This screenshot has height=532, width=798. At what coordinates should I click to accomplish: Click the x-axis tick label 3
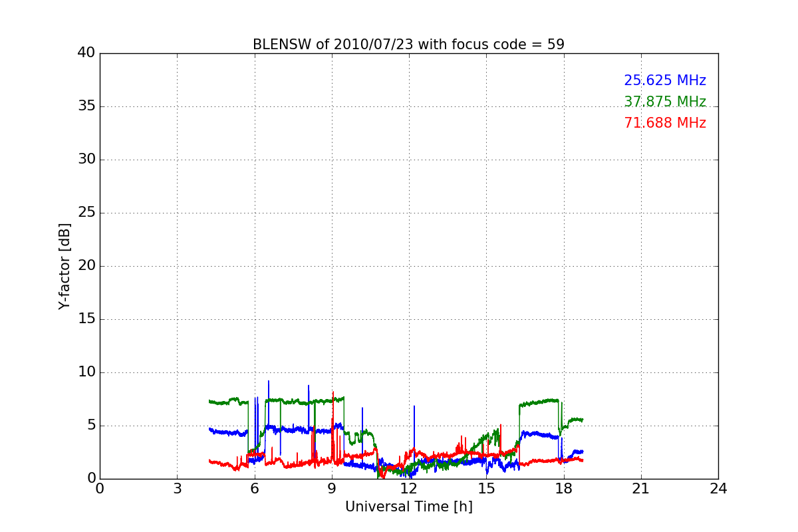pos(177,489)
